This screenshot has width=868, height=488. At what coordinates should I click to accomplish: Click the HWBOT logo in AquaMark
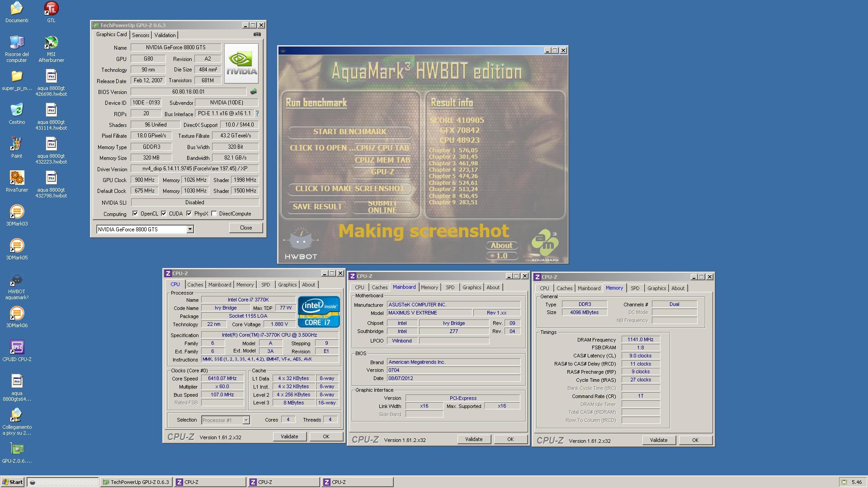coord(301,243)
